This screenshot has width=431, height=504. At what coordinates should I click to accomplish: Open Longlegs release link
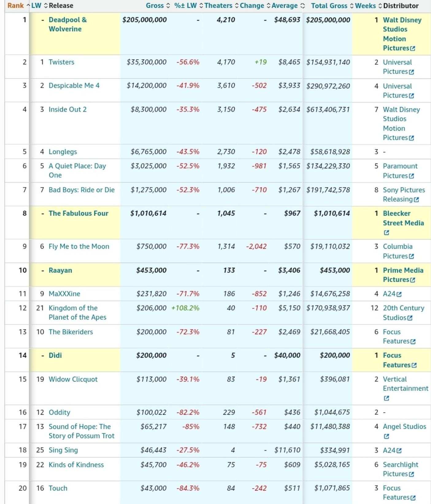pyautogui.click(x=63, y=152)
